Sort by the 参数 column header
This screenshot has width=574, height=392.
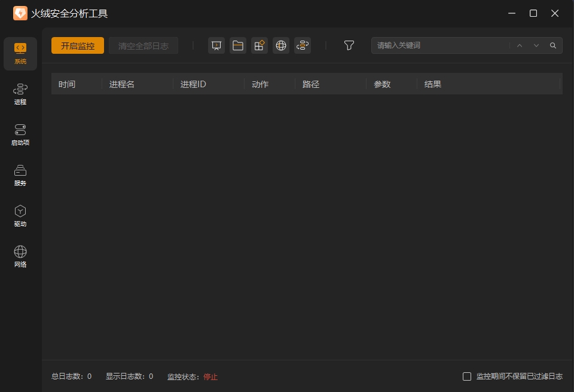392,84
